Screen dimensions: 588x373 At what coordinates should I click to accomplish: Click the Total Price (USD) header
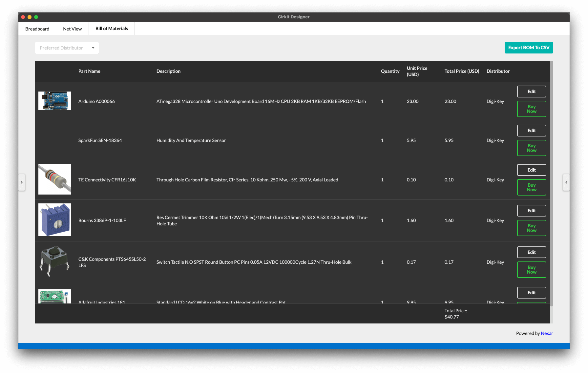(462, 71)
